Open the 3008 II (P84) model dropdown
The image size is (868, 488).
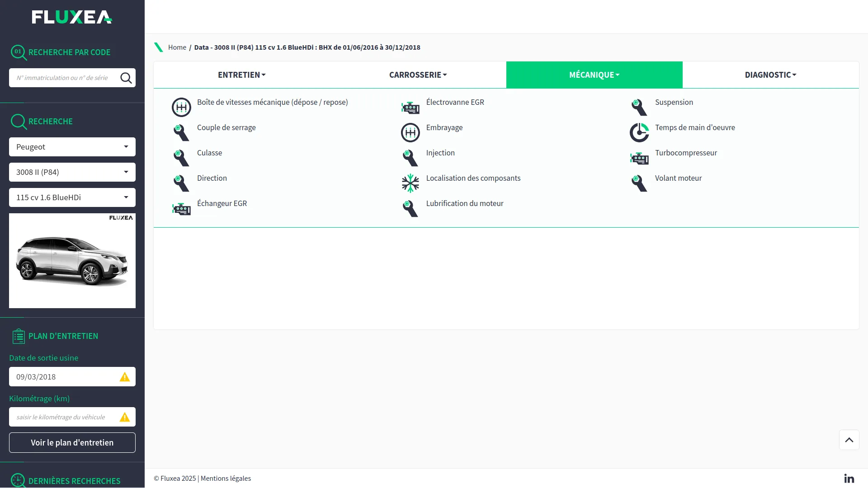pyautogui.click(x=72, y=172)
